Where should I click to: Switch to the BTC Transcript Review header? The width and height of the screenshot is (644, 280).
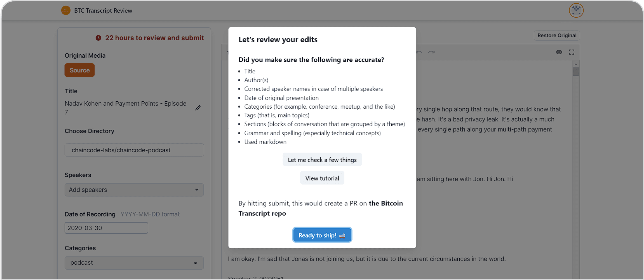point(103,10)
